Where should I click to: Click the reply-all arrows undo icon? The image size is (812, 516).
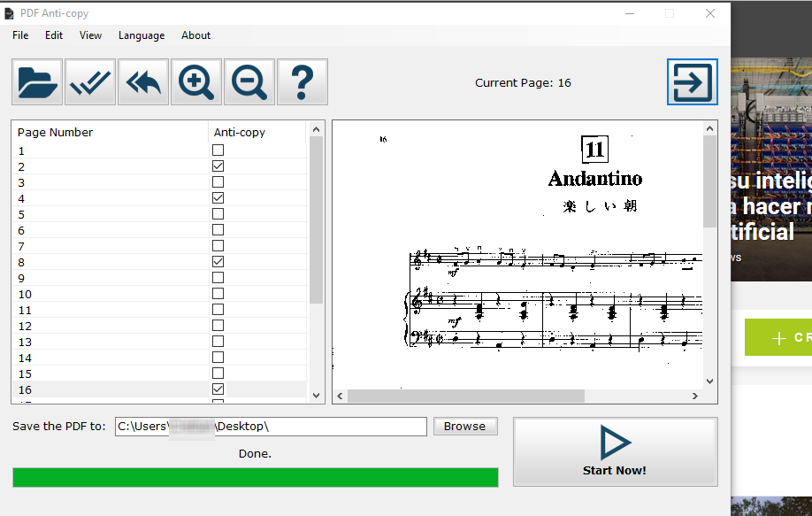click(143, 81)
